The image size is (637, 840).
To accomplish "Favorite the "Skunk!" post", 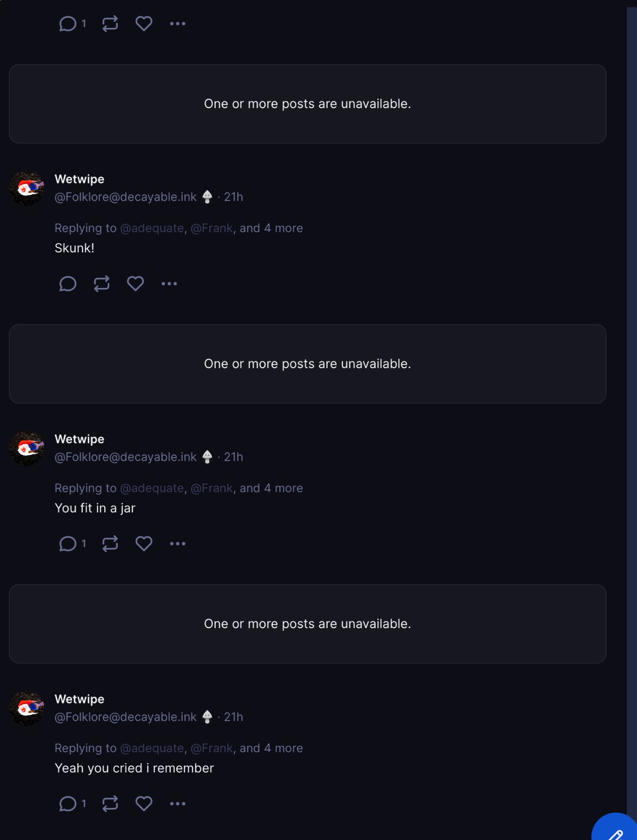I will (x=135, y=283).
